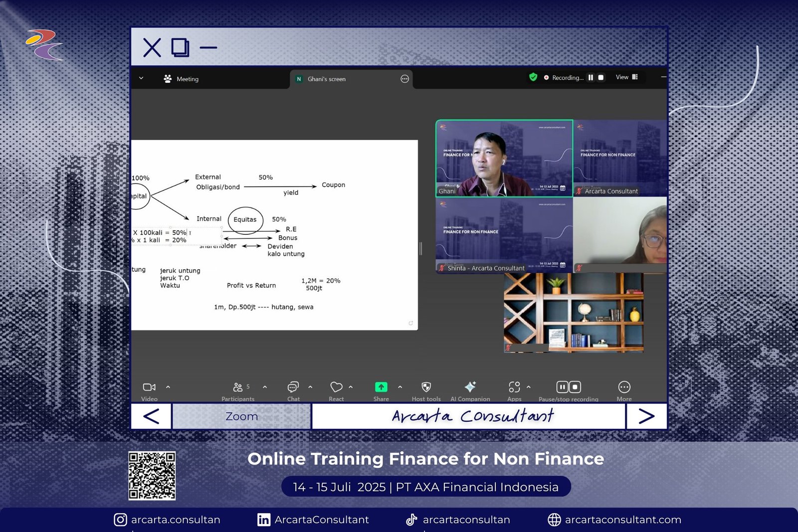Expand the arrow next to Participants
This screenshot has height=532, width=798.
265,387
